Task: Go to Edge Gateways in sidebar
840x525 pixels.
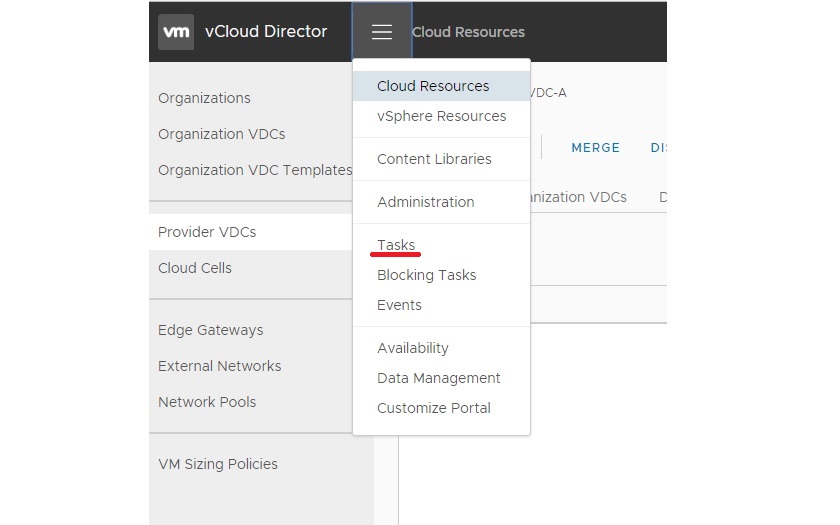Action: (211, 330)
